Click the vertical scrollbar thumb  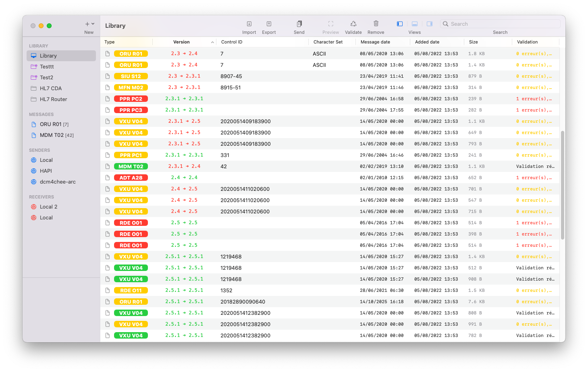562,185
